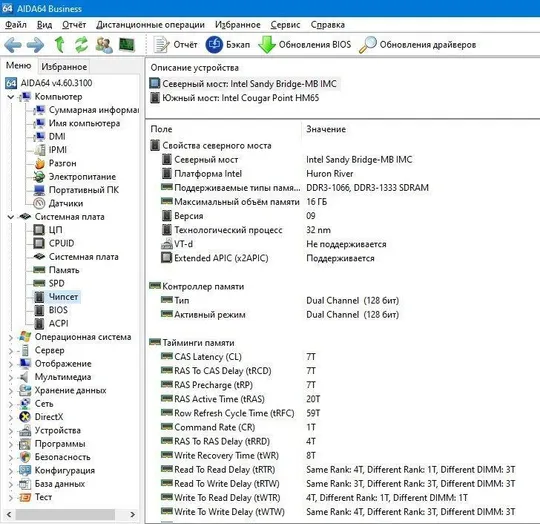The image size is (540, 524).
Task: Select the CAS Latency (CL) row
Action: pos(238,357)
